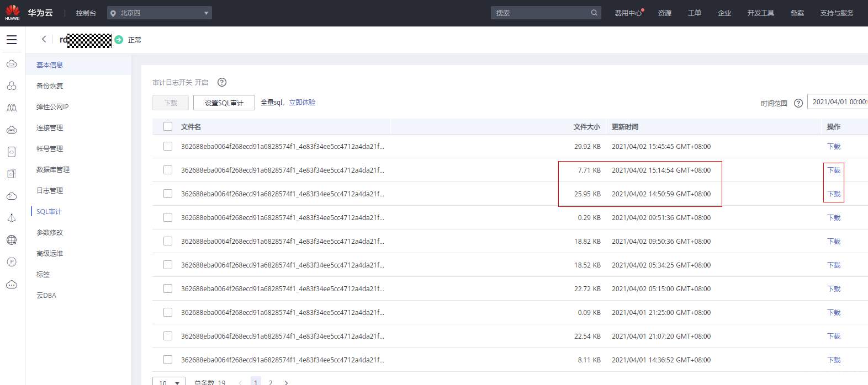Check the file row updated 09:51:36
This screenshot has height=385, width=868.
[168, 217]
